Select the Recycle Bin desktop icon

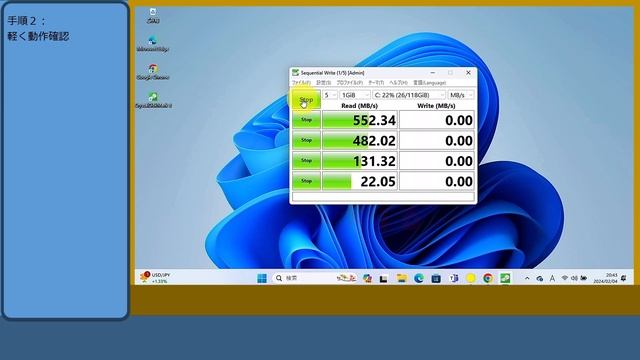pos(153,16)
